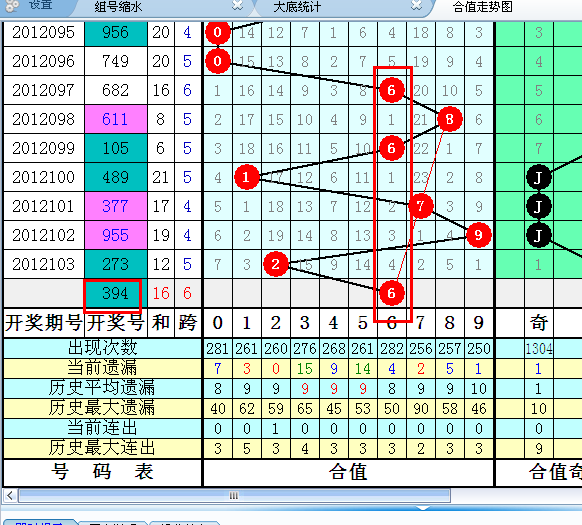Click the left arrow of horizontal scrollbar
This screenshot has width=582, height=525.
10,496
